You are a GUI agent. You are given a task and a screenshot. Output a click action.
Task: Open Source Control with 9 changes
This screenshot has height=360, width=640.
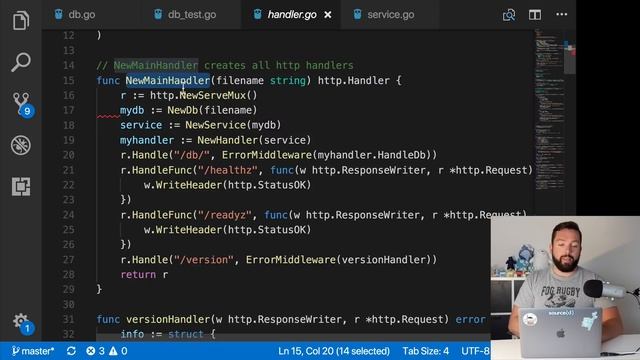pyautogui.click(x=22, y=104)
